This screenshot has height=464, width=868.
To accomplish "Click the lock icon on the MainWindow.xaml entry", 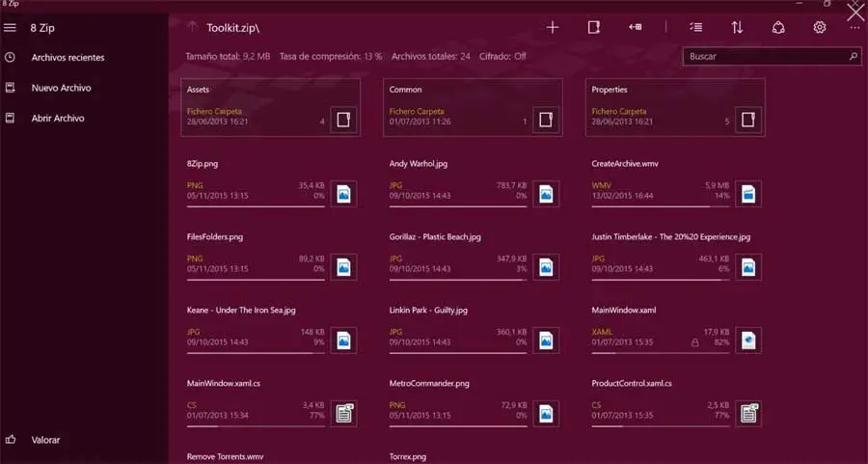I will pyautogui.click(x=694, y=342).
